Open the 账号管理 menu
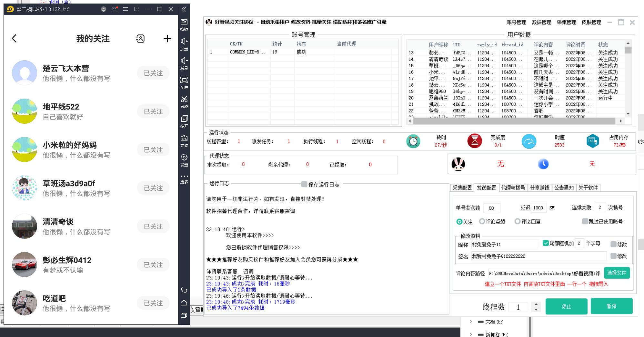This screenshot has width=644, height=337. click(516, 22)
